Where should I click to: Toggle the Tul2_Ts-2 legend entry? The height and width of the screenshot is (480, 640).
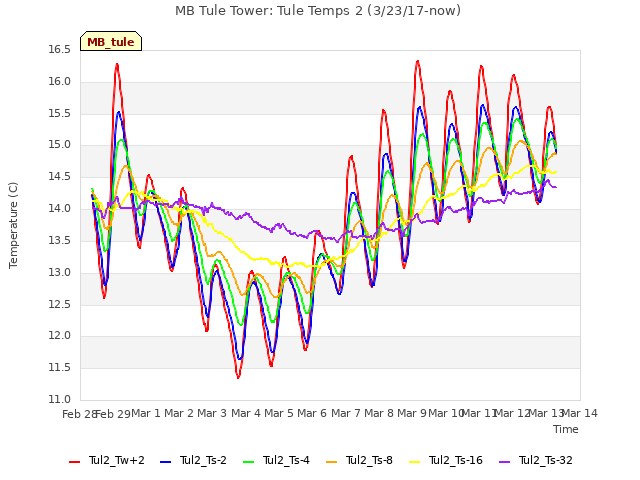193,461
